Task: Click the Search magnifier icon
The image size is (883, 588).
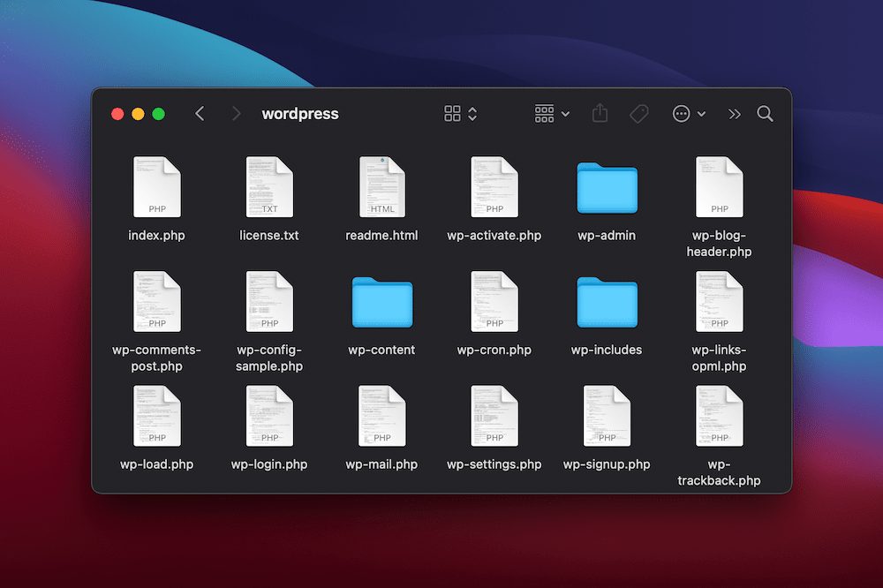Action: pyautogui.click(x=765, y=114)
